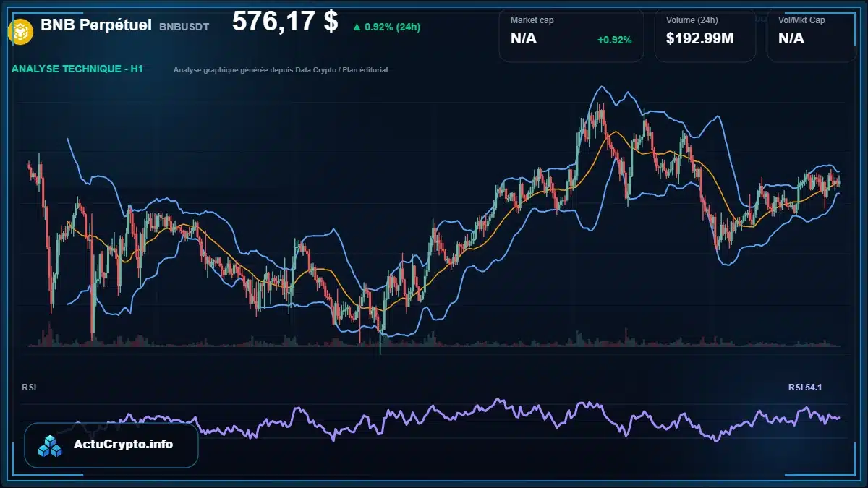Select the Vol/Mkt Cap card
This screenshot has height=488, width=868.
(812, 35)
